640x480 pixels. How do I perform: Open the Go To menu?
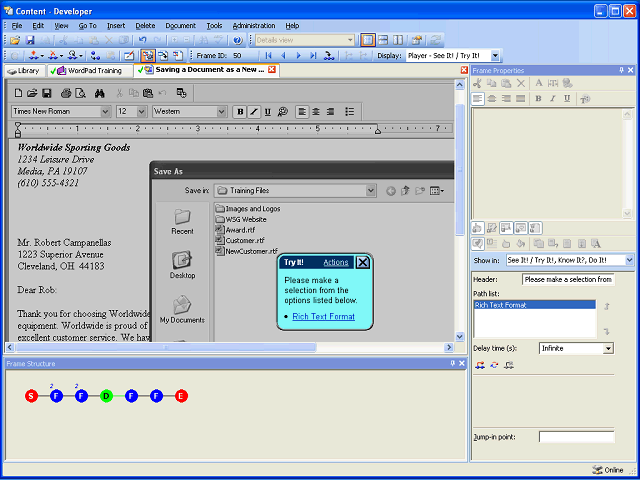(87, 26)
